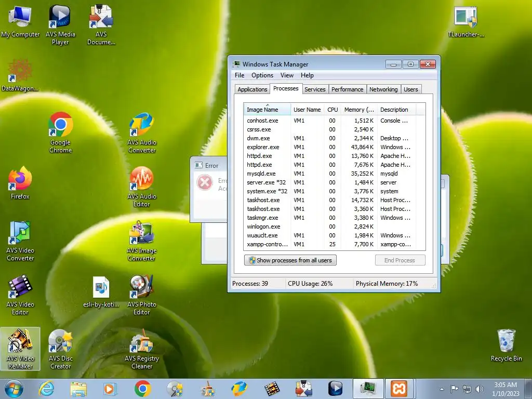Open the My Computer desktop icon
This screenshot has height=399, width=532.
point(20,21)
